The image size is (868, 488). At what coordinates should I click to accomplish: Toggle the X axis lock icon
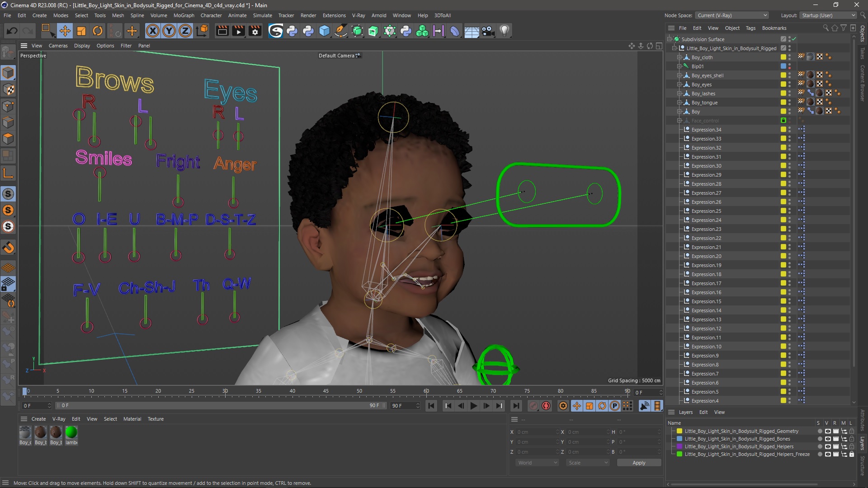point(153,31)
